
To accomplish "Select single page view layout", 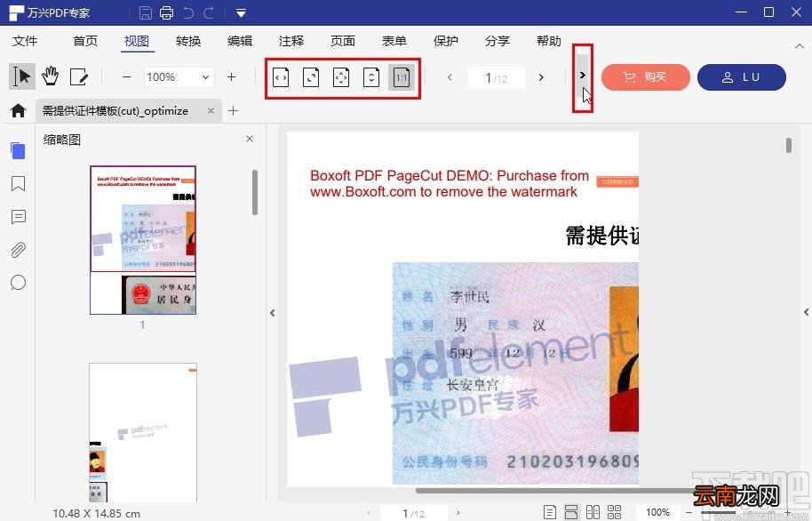I will pos(549,512).
